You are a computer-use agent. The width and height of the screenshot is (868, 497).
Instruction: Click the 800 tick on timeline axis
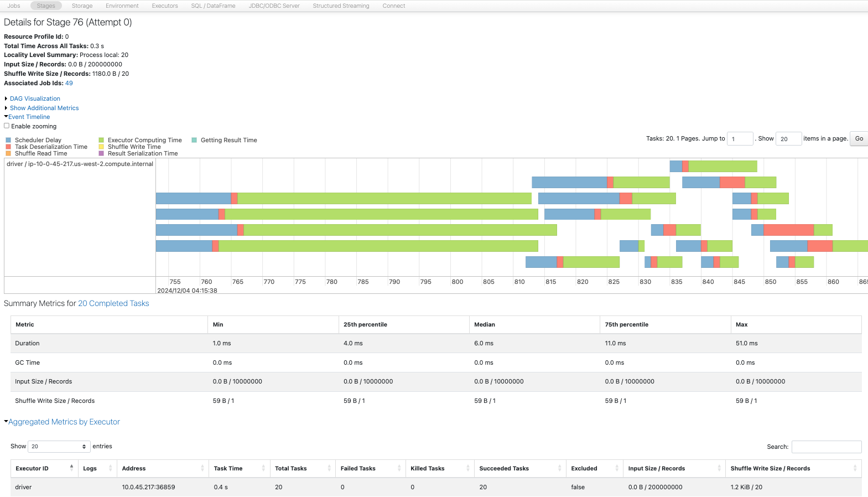coord(457,282)
